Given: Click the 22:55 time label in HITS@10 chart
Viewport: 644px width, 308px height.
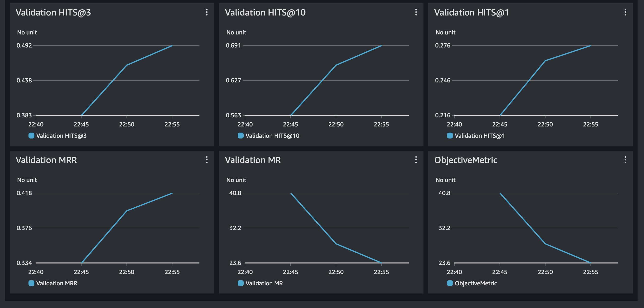Looking at the screenshot, I should click(381, 124).
